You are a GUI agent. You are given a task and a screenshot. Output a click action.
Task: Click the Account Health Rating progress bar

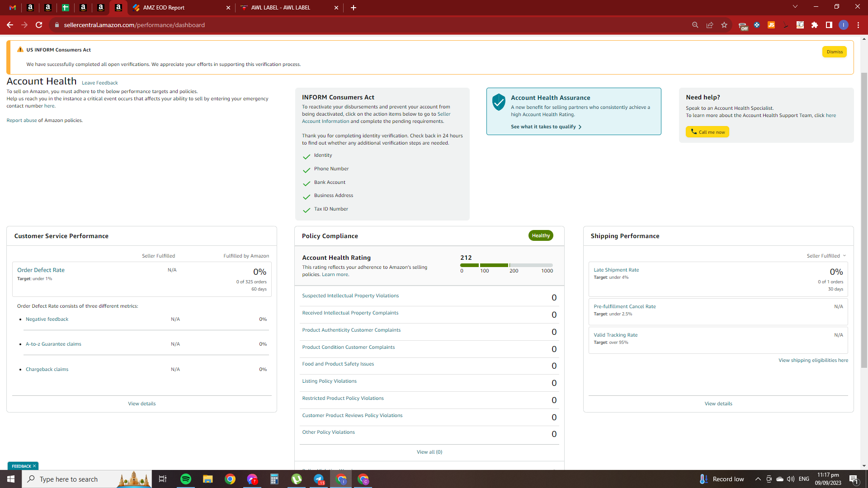pyautogui.click(x=506, y=265)
